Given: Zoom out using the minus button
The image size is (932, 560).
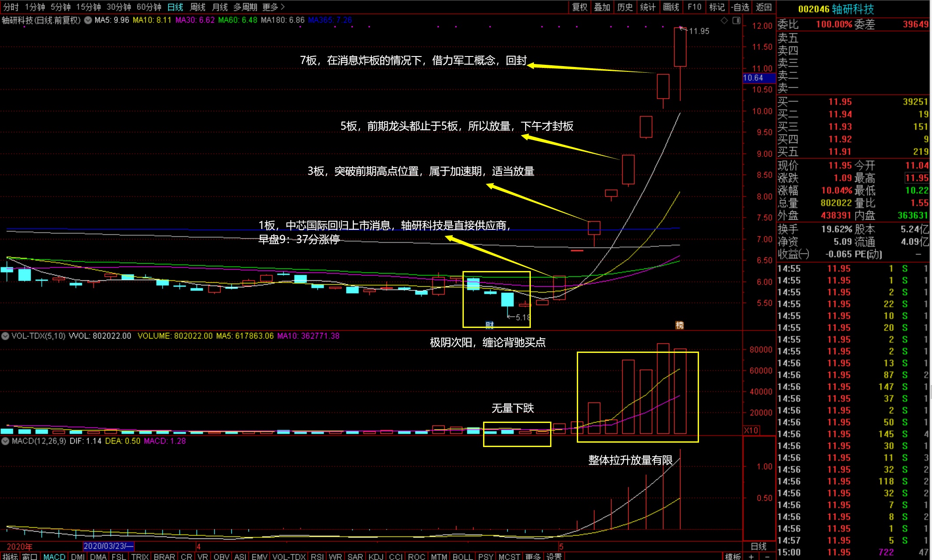Looking at the screenshot, I should tap(767, 556).
